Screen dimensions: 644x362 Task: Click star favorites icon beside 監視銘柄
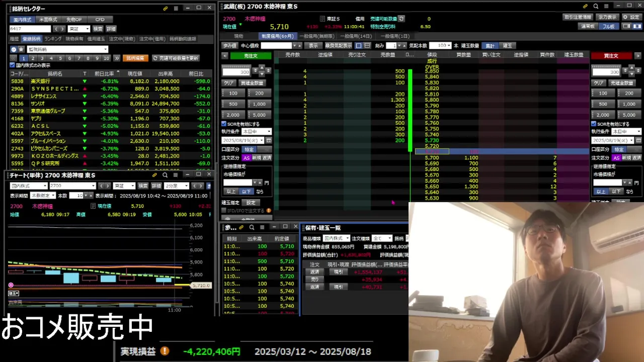21,49
